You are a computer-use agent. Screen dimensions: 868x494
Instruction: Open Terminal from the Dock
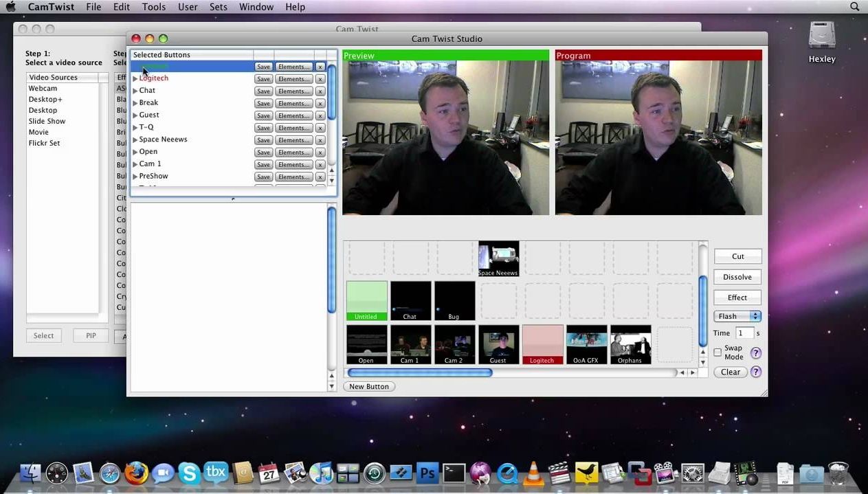click(454, 473)
